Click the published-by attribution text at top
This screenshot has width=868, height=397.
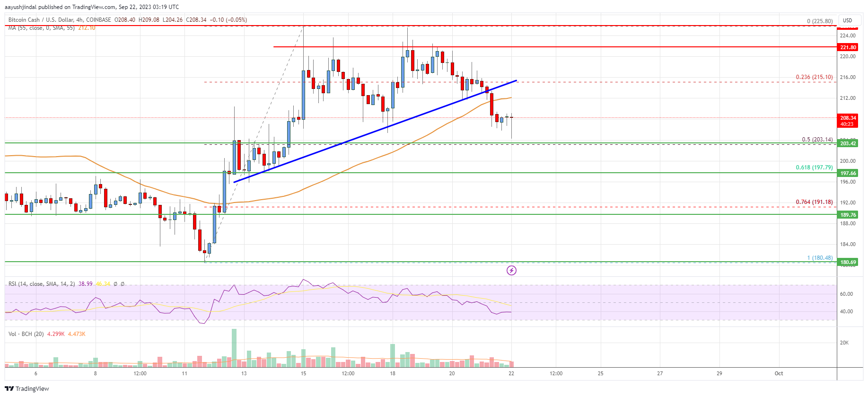tap(92, 7)
